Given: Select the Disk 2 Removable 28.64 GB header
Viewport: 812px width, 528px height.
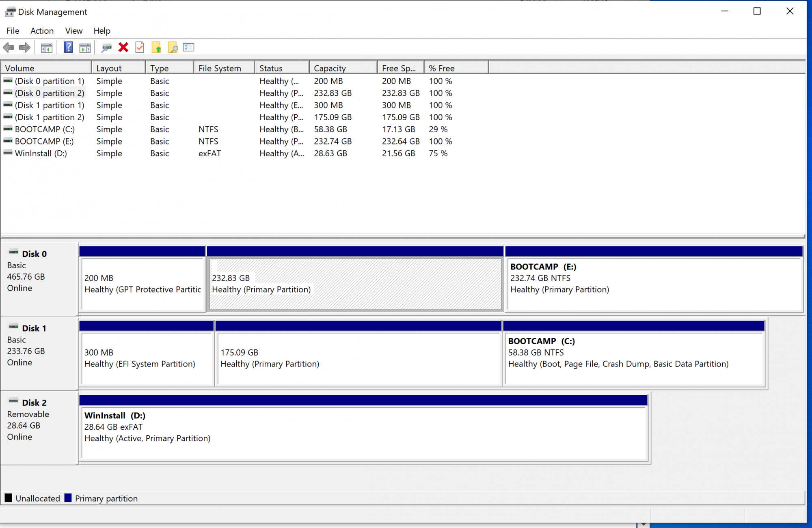Looking at the screenshot, I should pyautogui.click(x=39, y=428).
